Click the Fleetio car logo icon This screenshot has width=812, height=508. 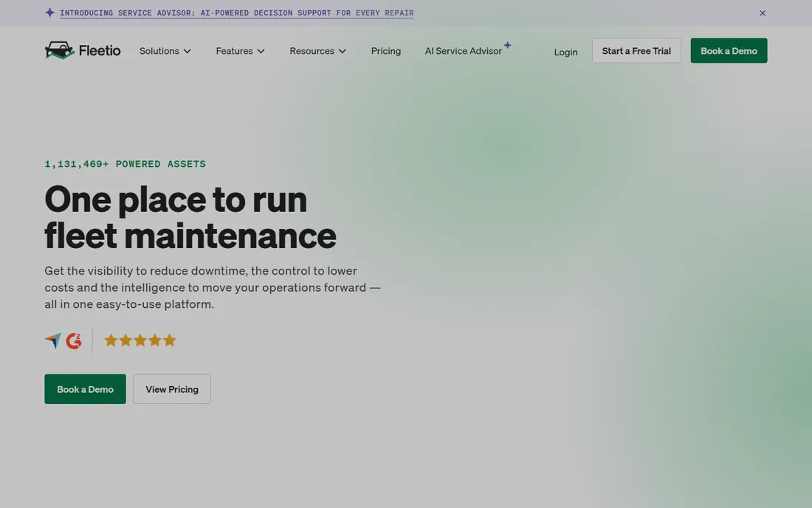tap(60, 50)
